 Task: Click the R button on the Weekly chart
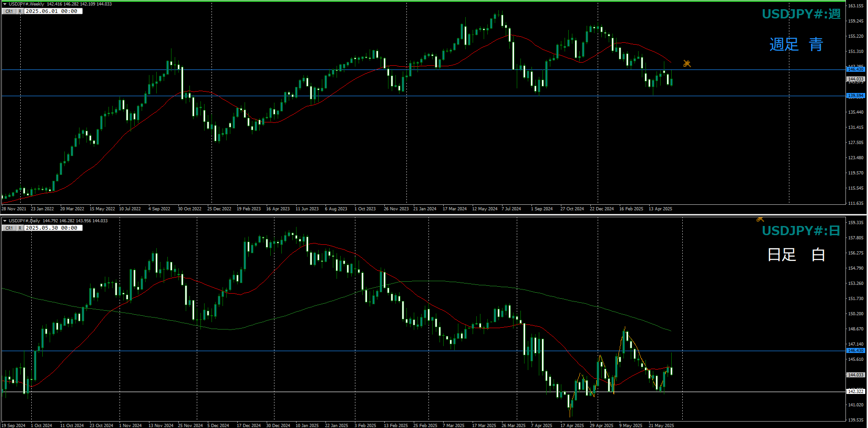[20, 11]
